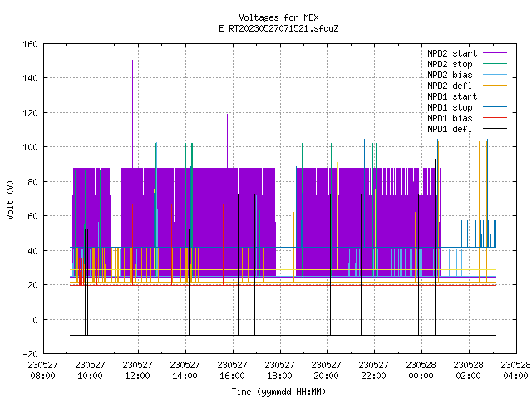Viewport: 532px width, 399px height.
Task: Select the NPD1 stop legend entry
Action: [450, 107]
